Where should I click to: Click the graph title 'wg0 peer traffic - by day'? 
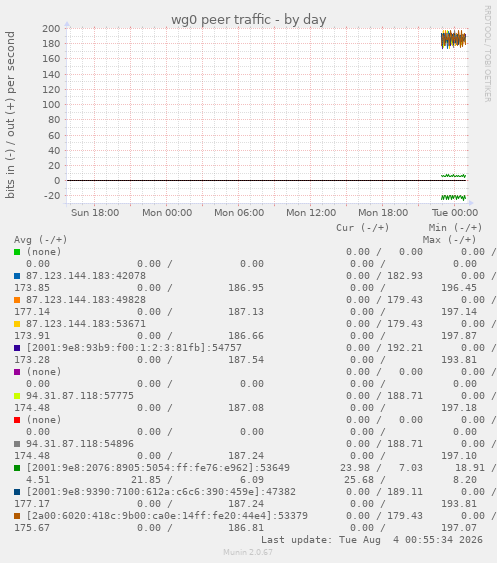(248, 19)
